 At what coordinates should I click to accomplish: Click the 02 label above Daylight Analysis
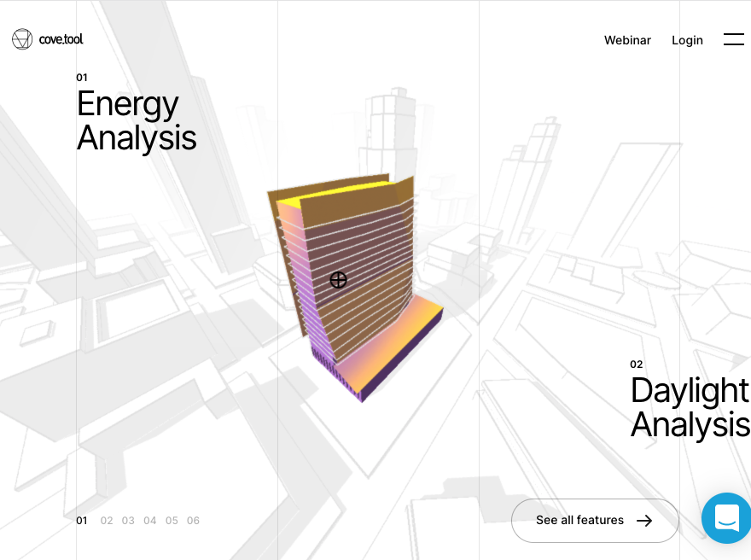636,365
